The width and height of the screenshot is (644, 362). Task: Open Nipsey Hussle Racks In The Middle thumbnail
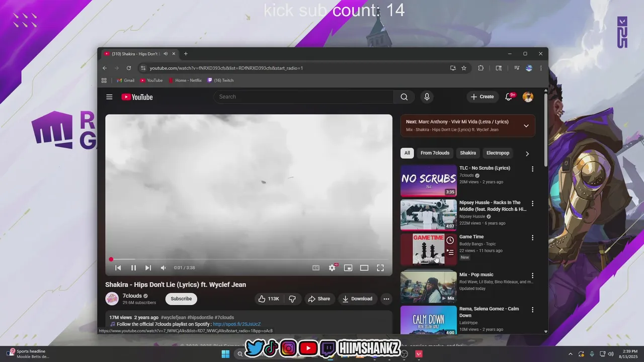tap(428, 215)
